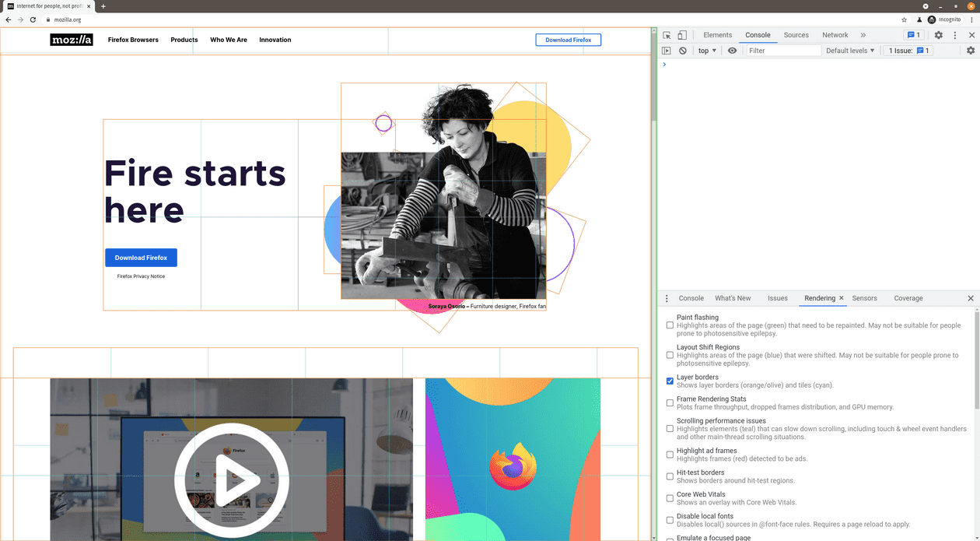Open the Sensors tab in the drawer
Viewport: 980px width, 541px height.
point(865,298)
